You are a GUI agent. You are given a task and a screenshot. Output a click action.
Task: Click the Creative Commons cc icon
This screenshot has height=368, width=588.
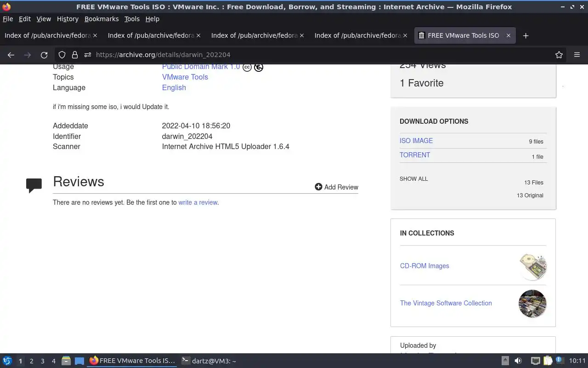click(x=247, y=68)
